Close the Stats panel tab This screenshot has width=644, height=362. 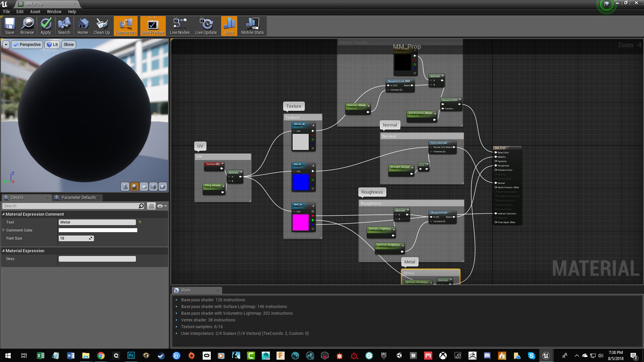pyautogui.click(x=218, y=290)
